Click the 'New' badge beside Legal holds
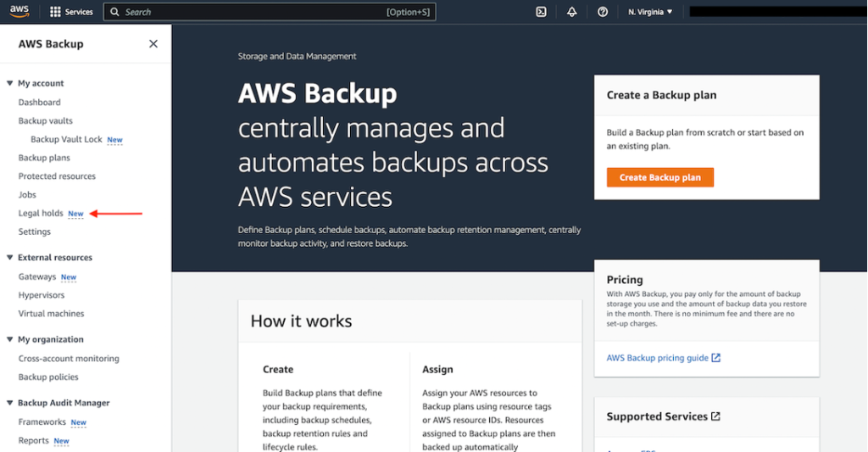The height and width of the screenshot is (452, 868). click(x=75, y=214)
